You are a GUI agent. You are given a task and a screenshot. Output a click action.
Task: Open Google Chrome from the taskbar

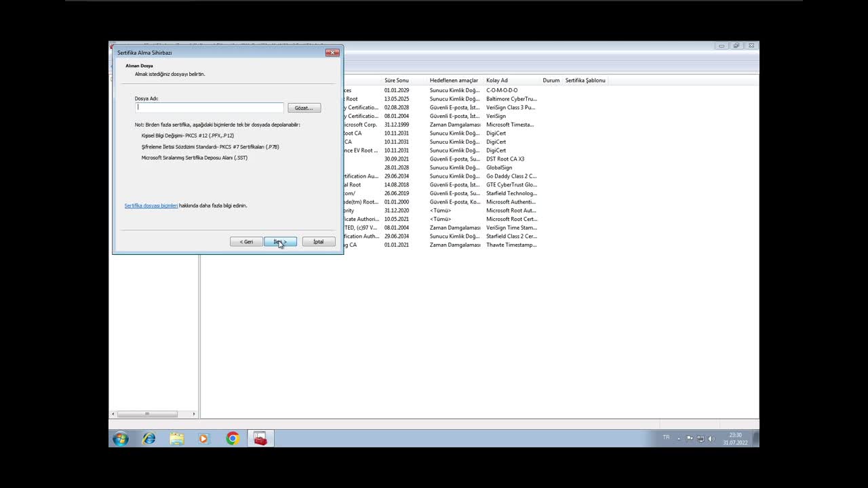(x=232, y=439)
